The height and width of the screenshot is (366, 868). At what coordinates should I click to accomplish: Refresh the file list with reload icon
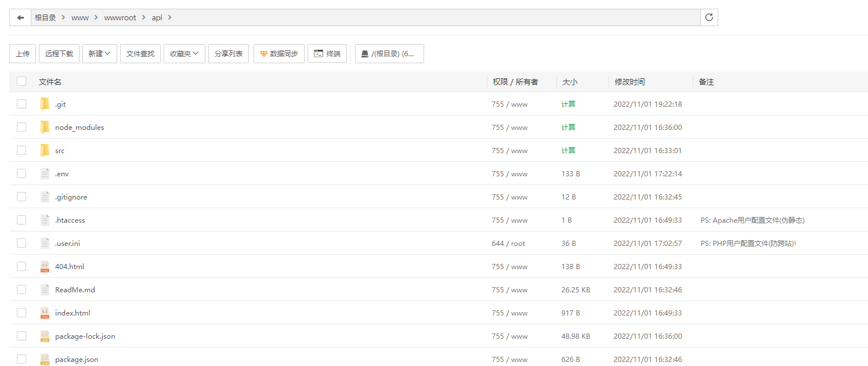pos(709,17)
